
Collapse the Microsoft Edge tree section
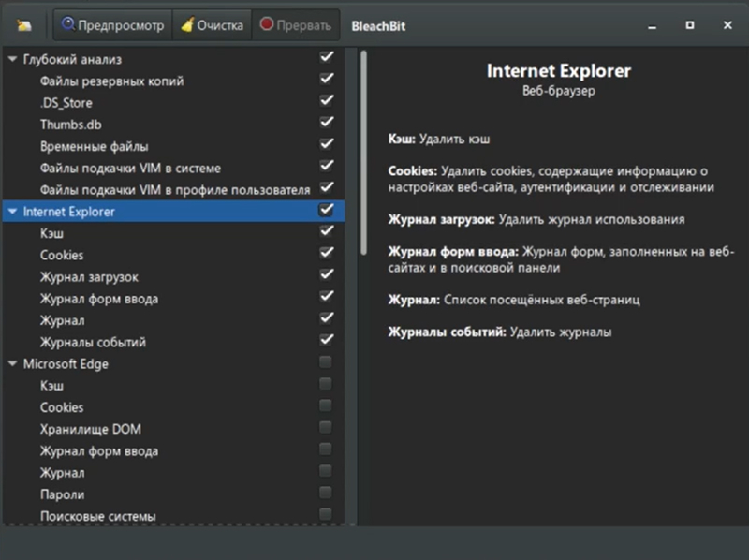tap(13, 363)
